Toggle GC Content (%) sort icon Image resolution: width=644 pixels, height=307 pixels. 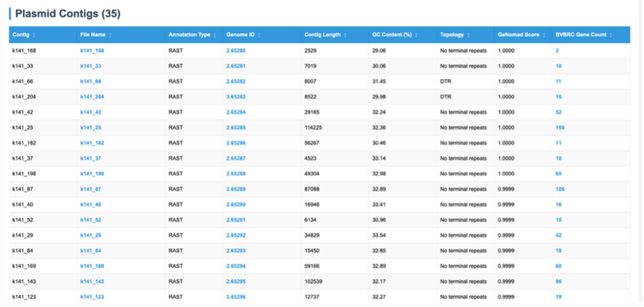click(x=416, y=35)
